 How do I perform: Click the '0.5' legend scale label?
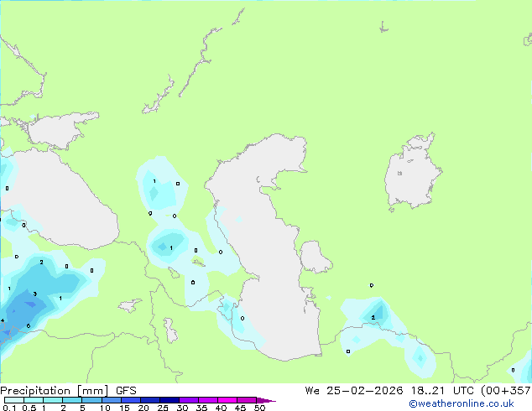pyautogui.click(x=29, y=408)
